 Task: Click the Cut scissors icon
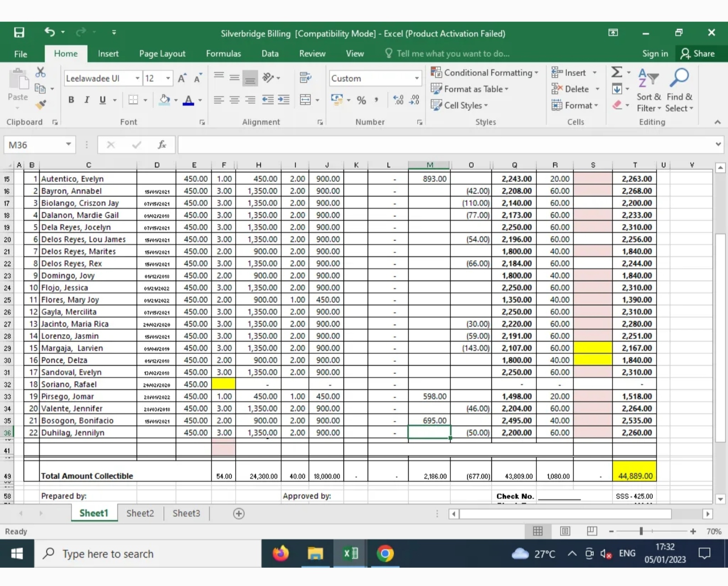[x=40, y=72]
